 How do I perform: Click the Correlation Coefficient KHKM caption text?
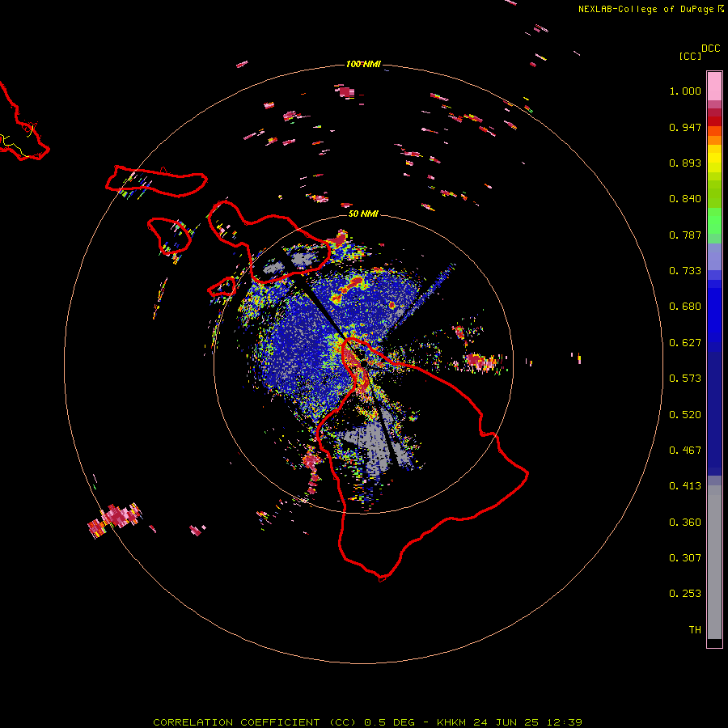pos(367,722)
